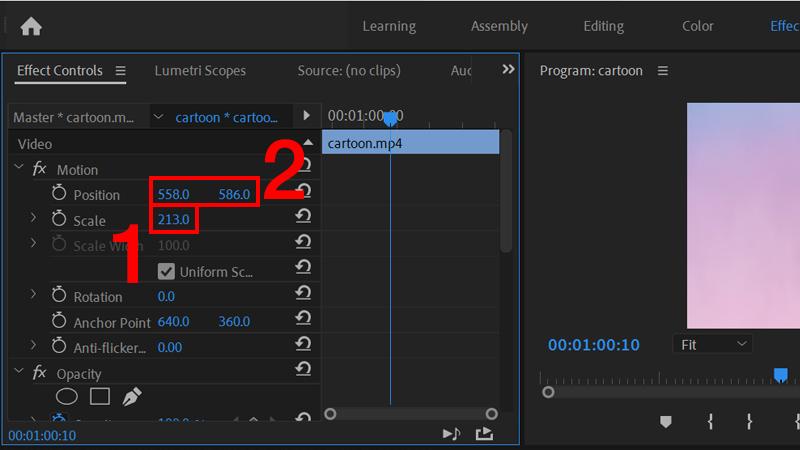This screenshot has width=800, height=450.
Task: Expand the Scale property
Action: click(33, 218)
